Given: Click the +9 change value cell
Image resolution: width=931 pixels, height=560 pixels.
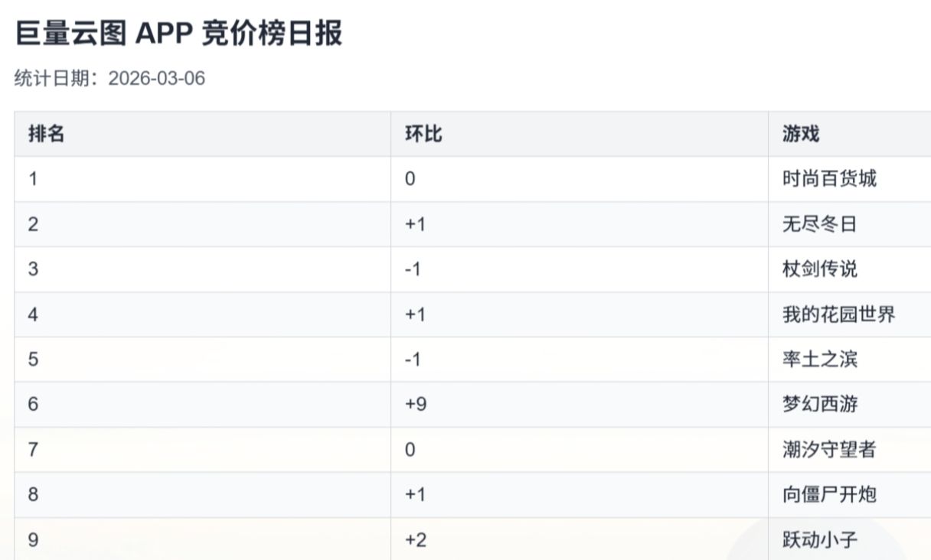Looking at the screenshot, I should click(x=415, y=405).
